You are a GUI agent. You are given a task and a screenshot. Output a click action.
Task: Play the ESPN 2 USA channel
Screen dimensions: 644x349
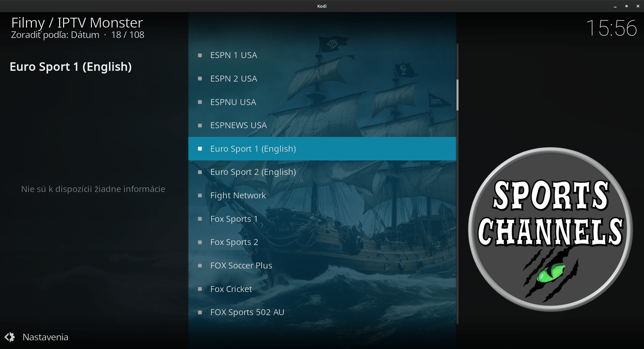233,79
